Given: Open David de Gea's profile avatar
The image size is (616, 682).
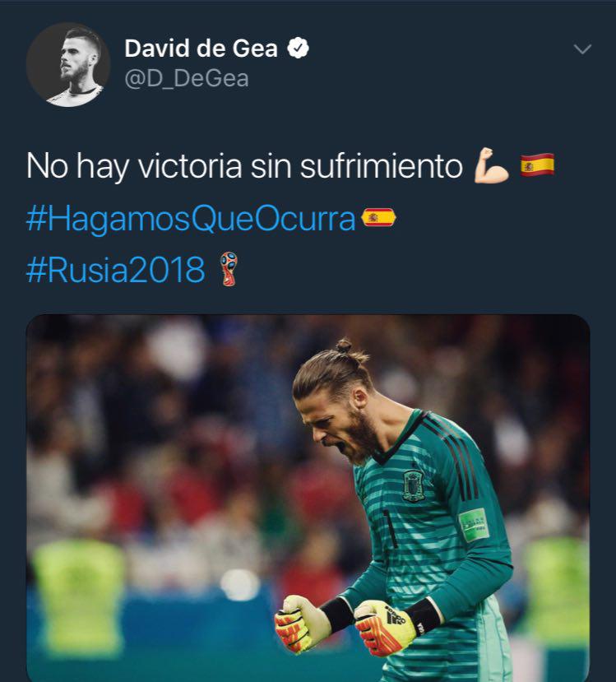Looking at the screenshot, I should (x=68, y=64).
